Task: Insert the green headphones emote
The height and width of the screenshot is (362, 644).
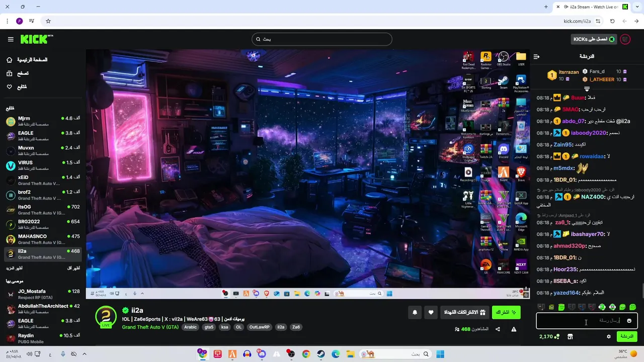Action: click(602, 307)
